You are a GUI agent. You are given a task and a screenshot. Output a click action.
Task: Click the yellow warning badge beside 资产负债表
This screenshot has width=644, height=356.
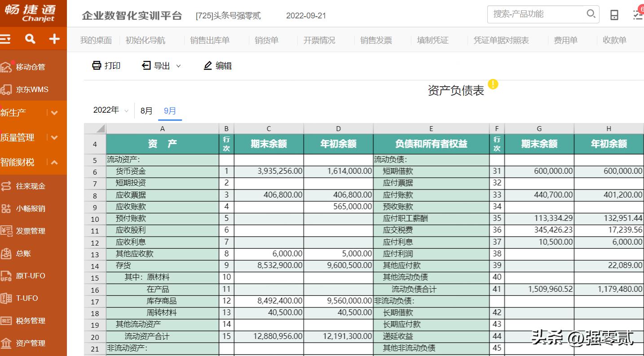click(493, 84)
